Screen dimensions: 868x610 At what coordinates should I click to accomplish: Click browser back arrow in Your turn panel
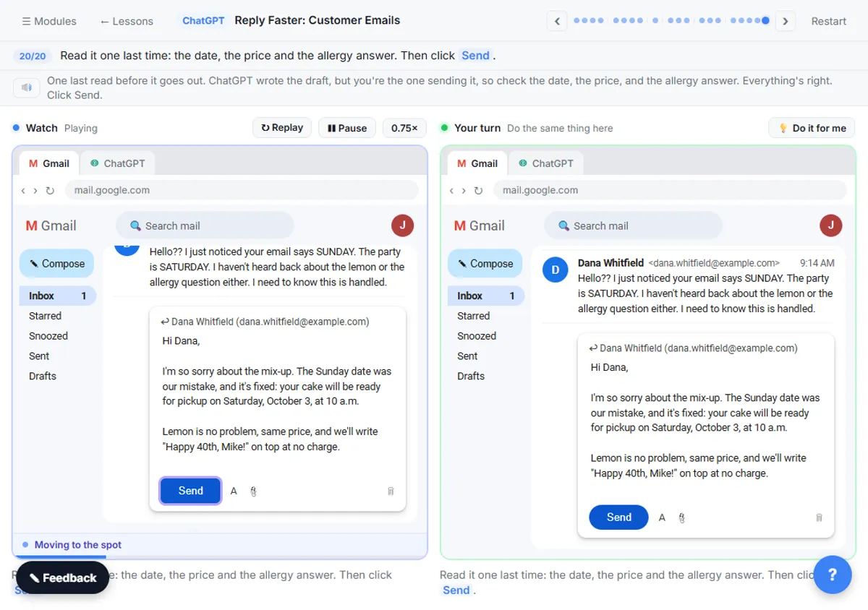[451, 191]
